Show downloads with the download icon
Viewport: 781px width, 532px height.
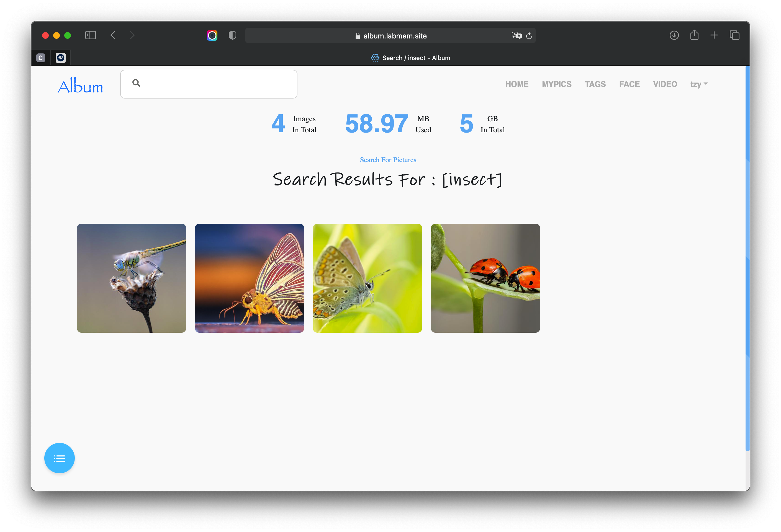(674, 35)
